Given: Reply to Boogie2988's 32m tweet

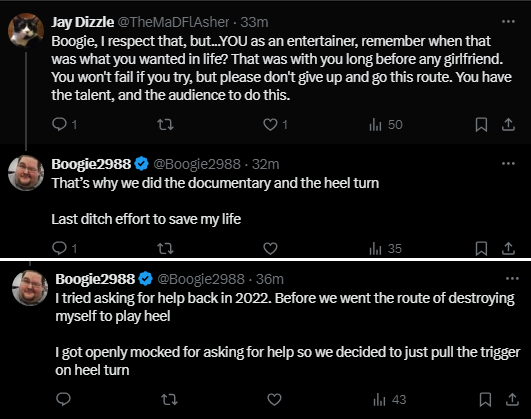Looking at the screenshot, I should click(60, 248).
